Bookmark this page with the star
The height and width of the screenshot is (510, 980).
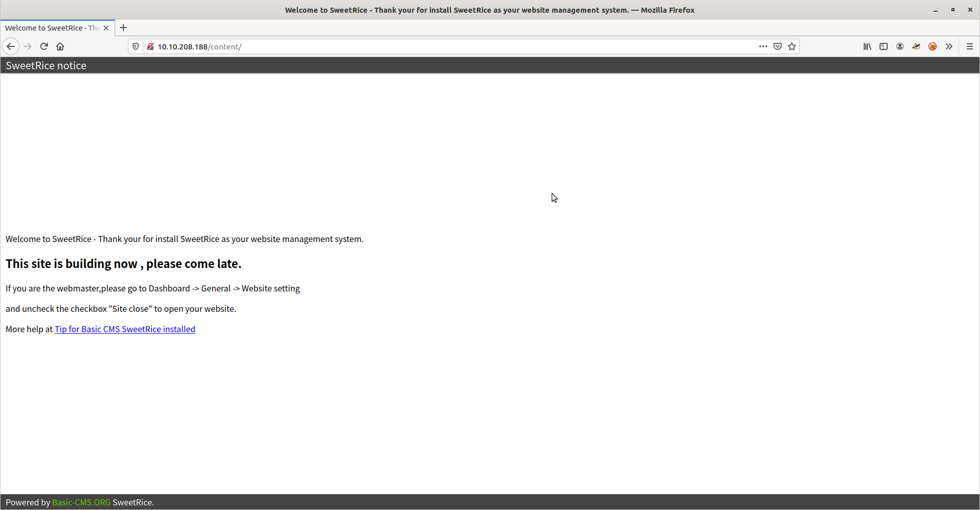pos(792,46)
